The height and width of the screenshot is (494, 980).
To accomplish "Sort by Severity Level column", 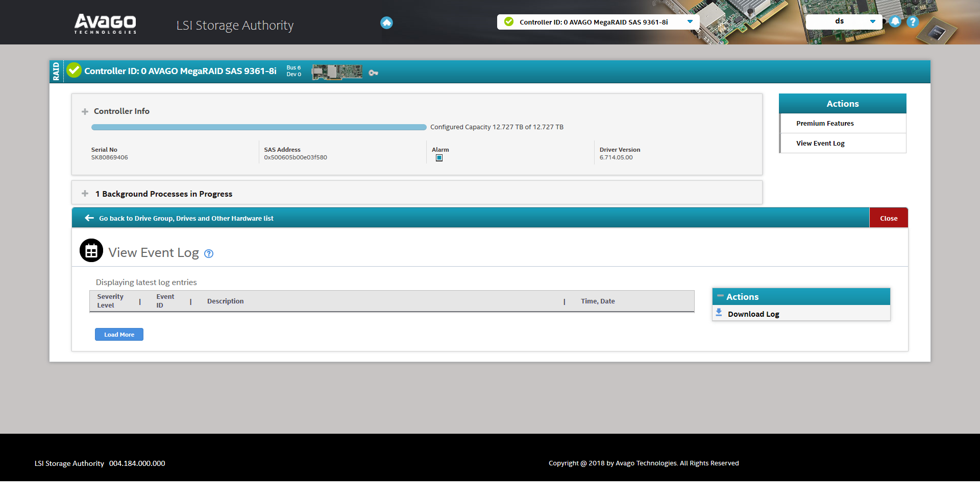I will pyautogui.click(x=110, y=301).
